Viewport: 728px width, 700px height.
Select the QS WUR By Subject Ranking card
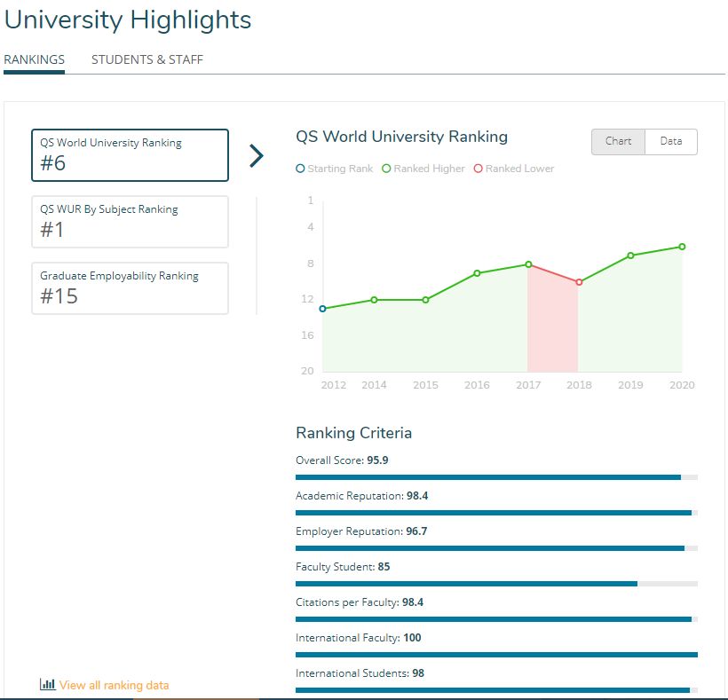[x=130, y=222]
